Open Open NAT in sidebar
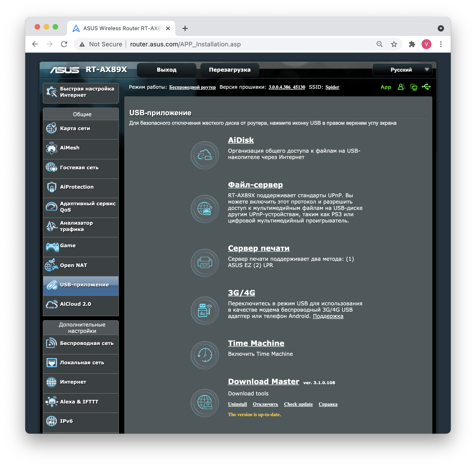The height and width of the screenshot is (467, 476). point(81,267)
